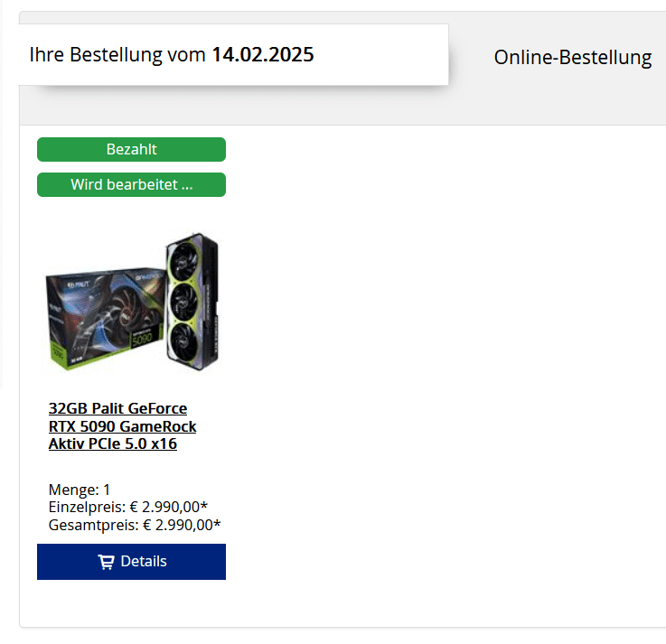Click the RTX 5090 GameRock title line

coord(122,426)
